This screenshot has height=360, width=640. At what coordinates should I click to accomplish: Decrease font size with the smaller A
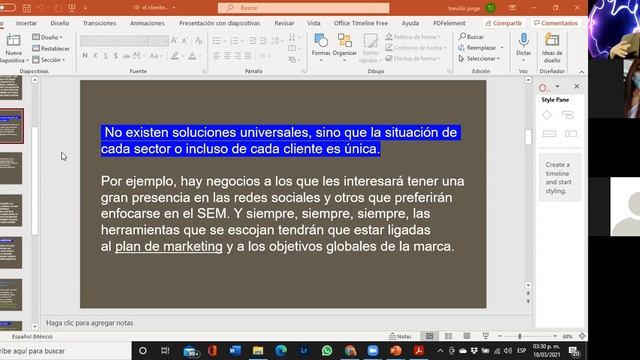tap(185, 41)
